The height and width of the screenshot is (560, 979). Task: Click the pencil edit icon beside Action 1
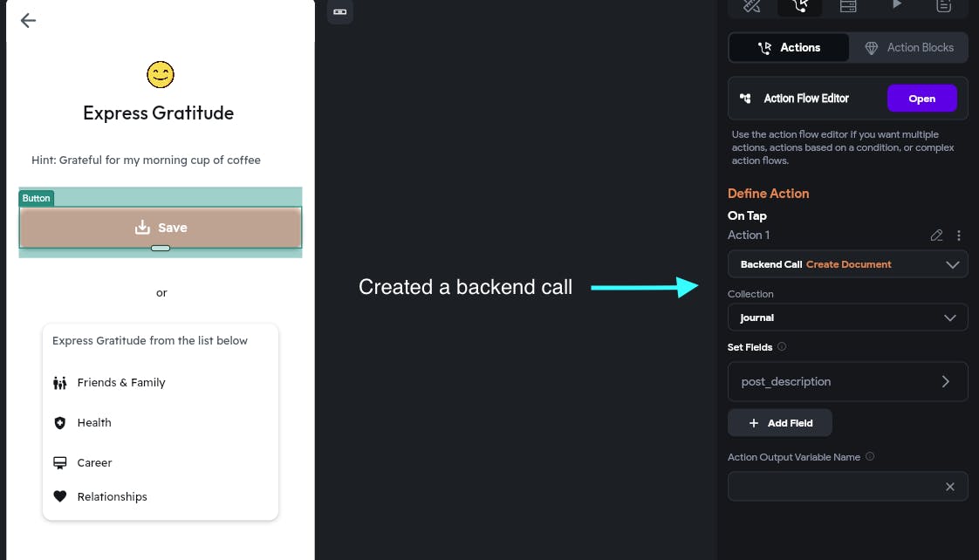936,236
